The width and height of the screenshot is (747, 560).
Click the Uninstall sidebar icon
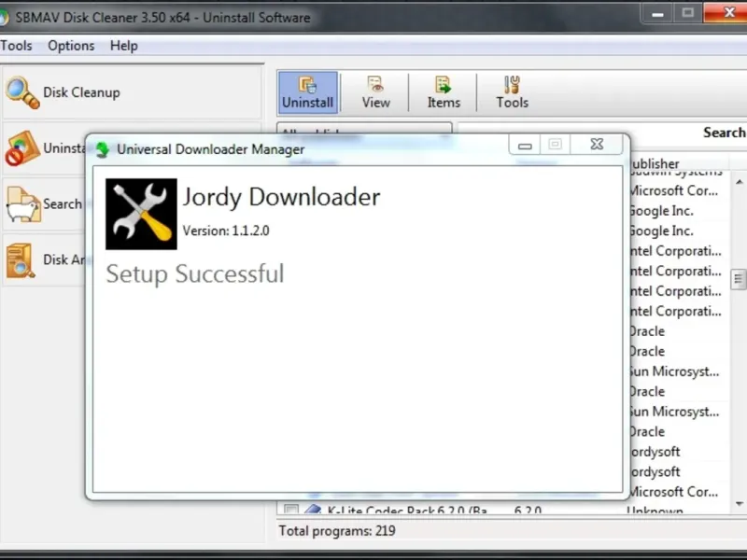22,148
